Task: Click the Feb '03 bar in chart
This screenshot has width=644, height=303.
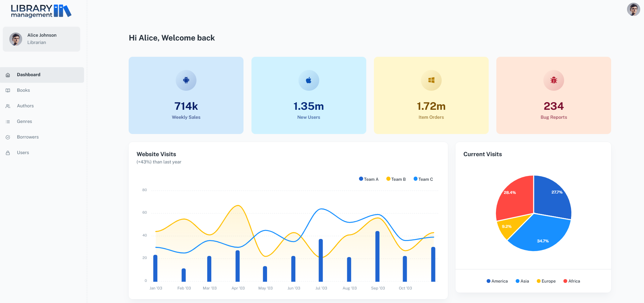Action: [184, 275]
